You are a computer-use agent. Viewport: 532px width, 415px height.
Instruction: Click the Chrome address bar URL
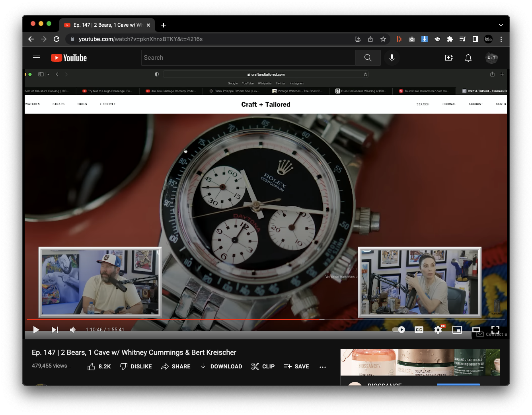pos(140,39)
